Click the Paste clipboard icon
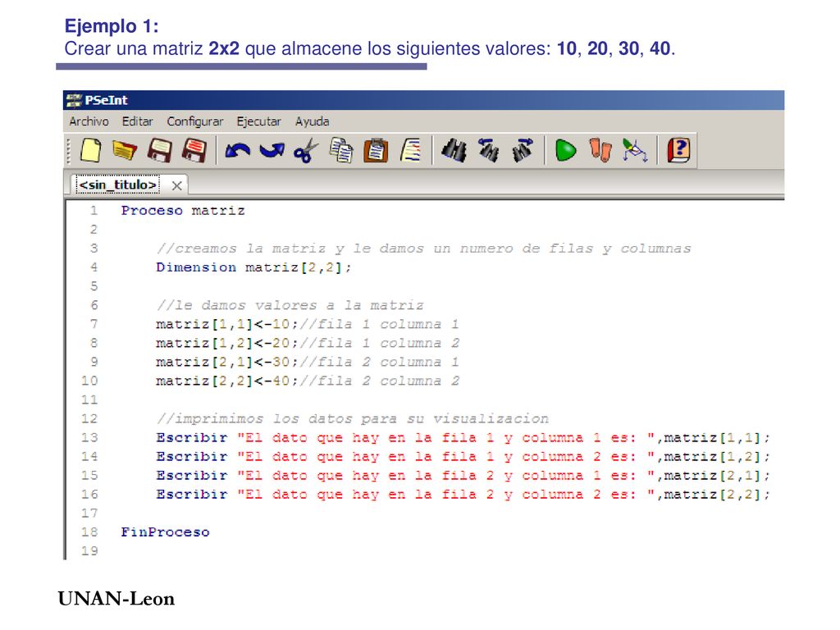Viewport: 840px width, 630px height. pos(376,151)
